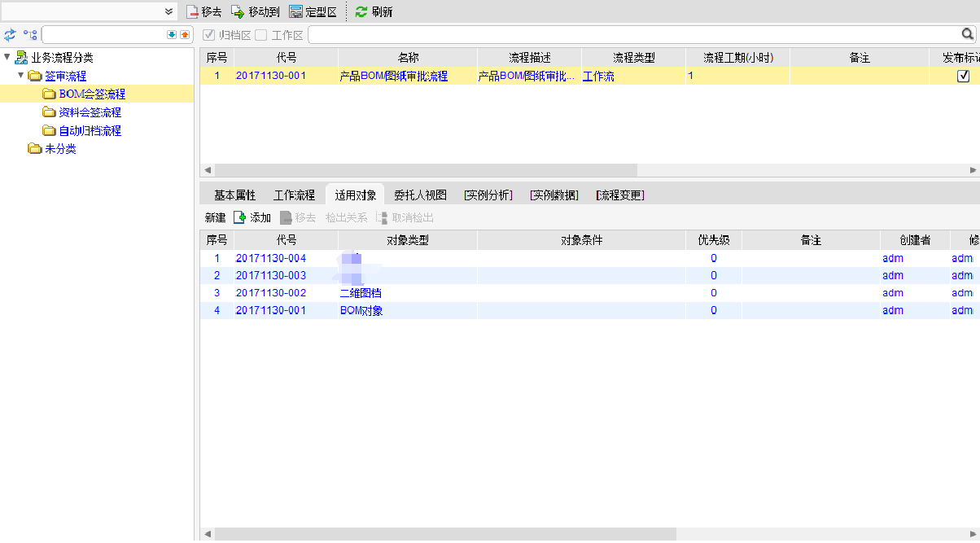Enable the 工作区 checkbox
Image resolution: width=980 pixels, height=543 pixels.
click(x=261, y=35)
